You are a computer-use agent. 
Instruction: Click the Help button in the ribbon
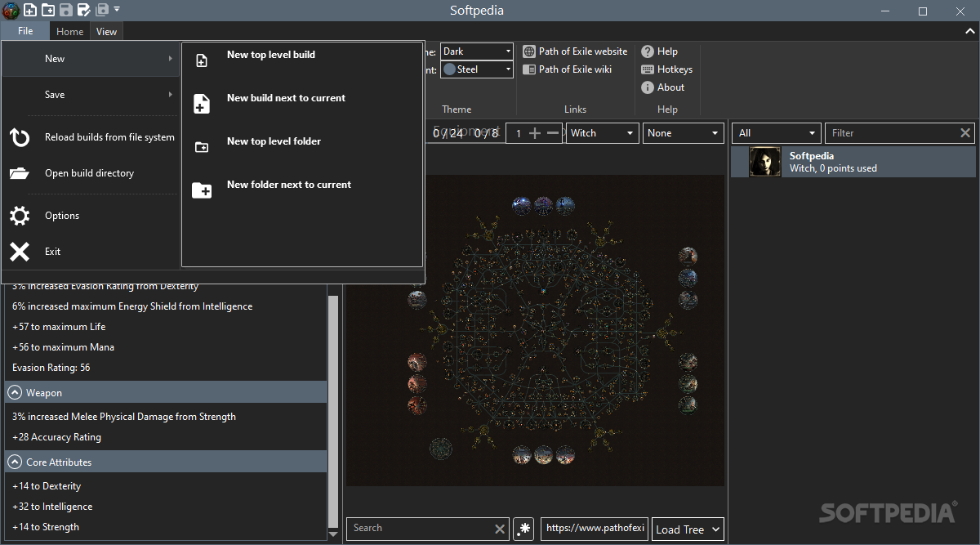pyautogui.click(x=660, y=51)
